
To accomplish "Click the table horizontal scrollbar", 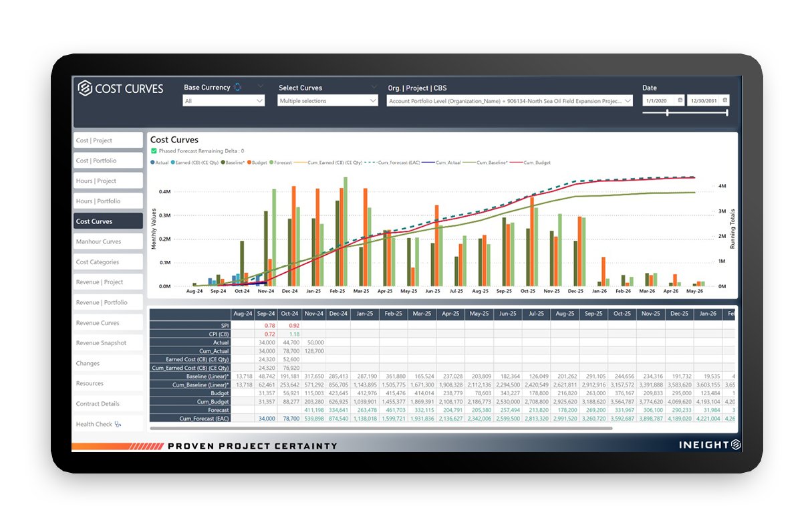I will coord(381,428).
